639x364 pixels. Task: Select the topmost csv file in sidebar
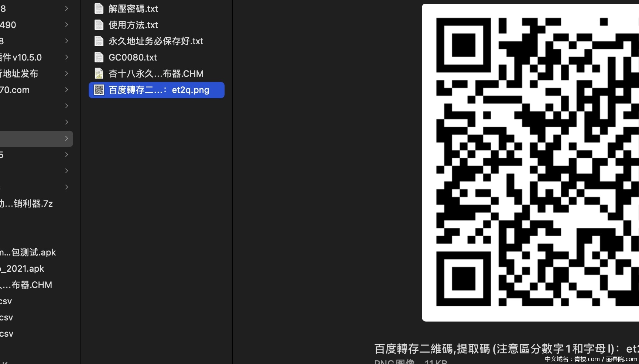point(7,301)
